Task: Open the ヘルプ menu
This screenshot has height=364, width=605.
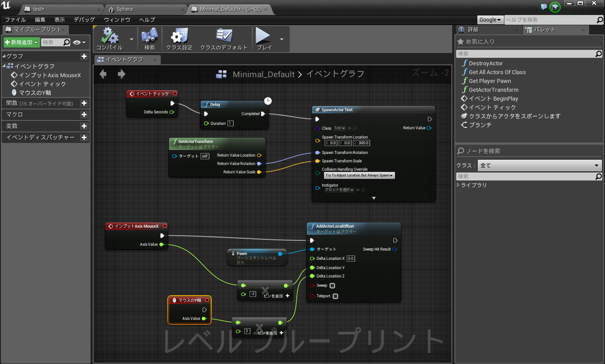Action: point(147,20)
